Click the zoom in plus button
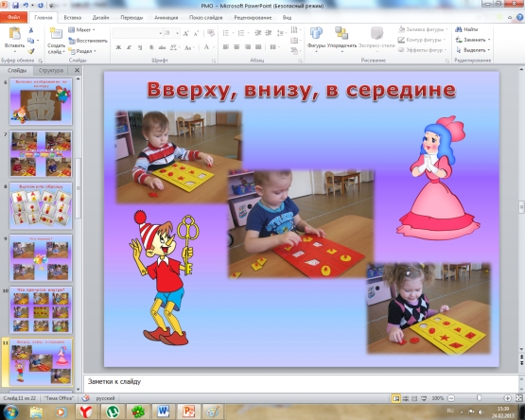525x420 pixels. tap(507, 398)
